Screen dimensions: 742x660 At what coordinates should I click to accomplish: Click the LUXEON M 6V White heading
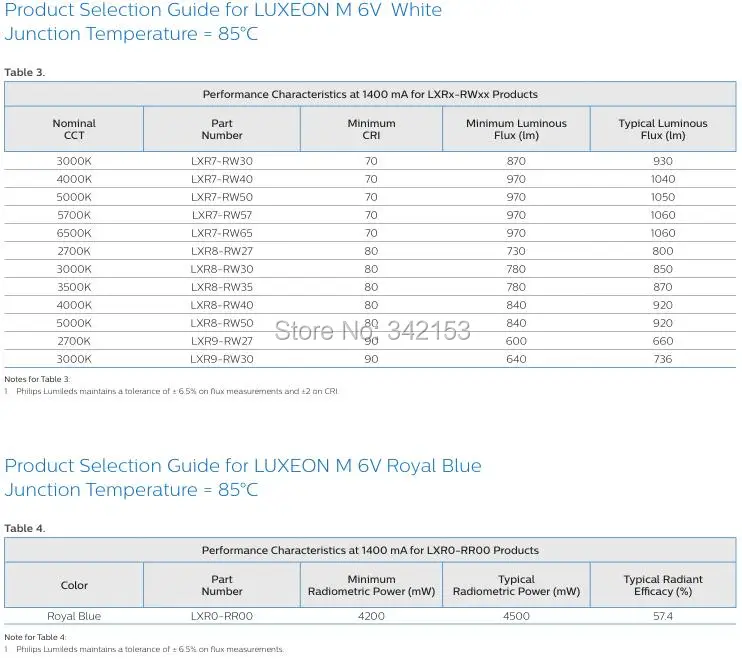point(223,10)
